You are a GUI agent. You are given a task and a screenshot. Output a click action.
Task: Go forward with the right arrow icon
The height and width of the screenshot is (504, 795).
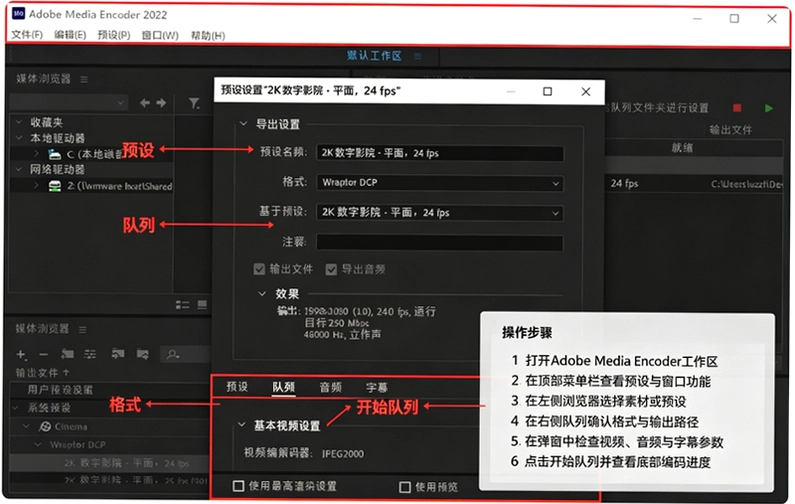tap(161, 103)
